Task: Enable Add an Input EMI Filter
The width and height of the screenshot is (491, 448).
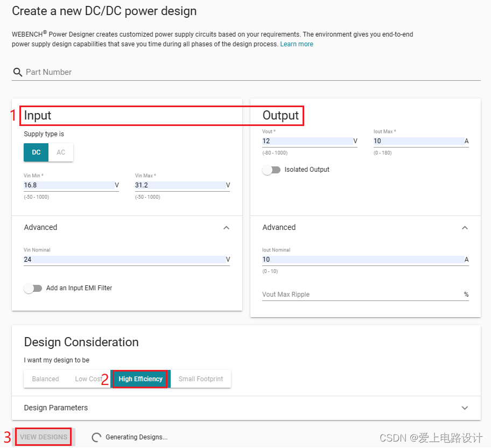Action: [33, 288]
